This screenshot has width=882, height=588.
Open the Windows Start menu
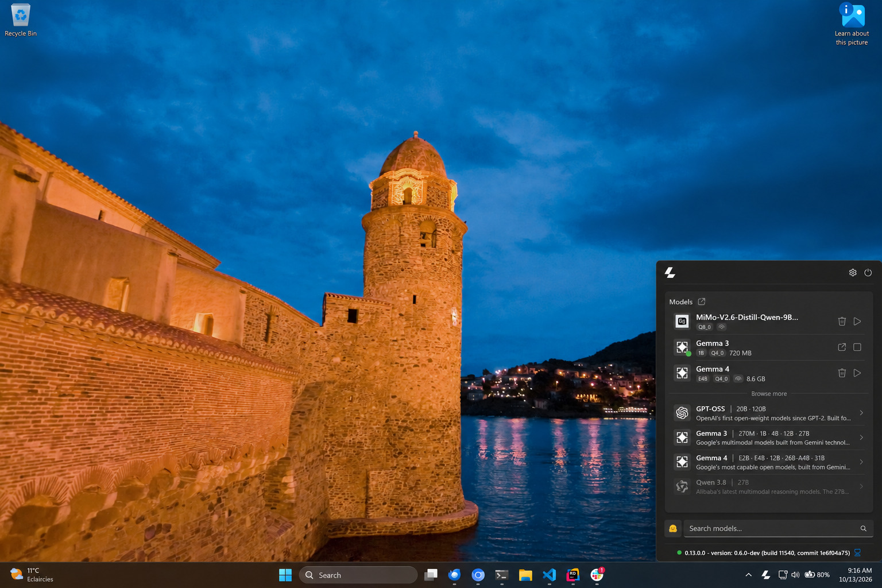[x=285, y=575]
